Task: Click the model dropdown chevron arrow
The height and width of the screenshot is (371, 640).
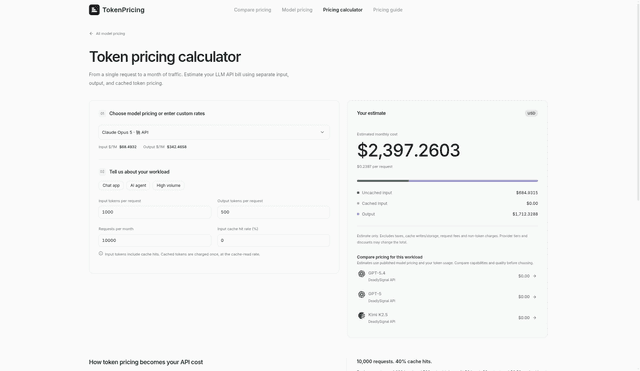Action: (x=322, y=132)
